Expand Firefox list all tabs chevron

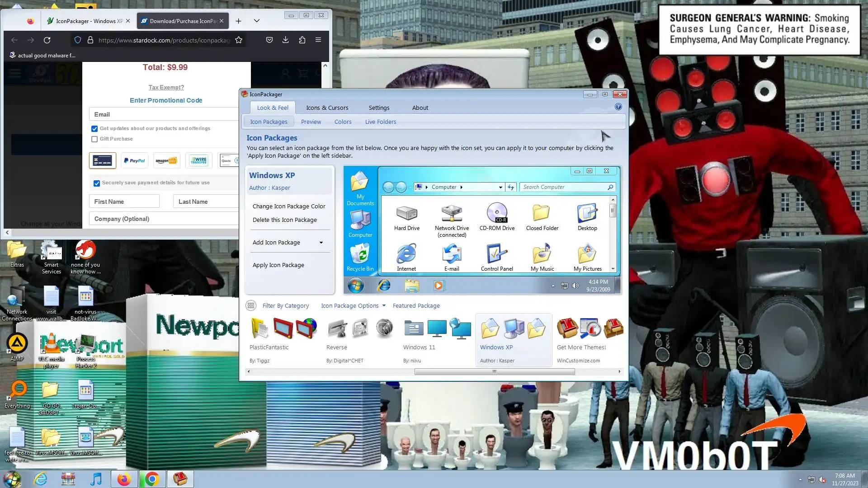coord(256,21)
